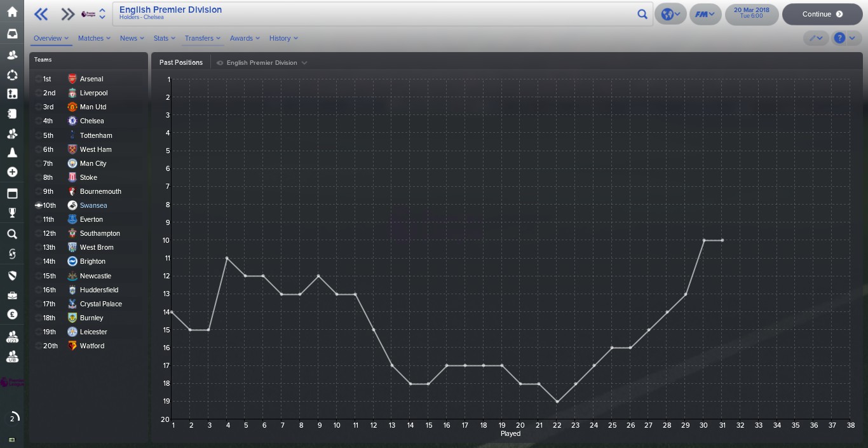Open the Arsenal team link

(x=92, y=79)
